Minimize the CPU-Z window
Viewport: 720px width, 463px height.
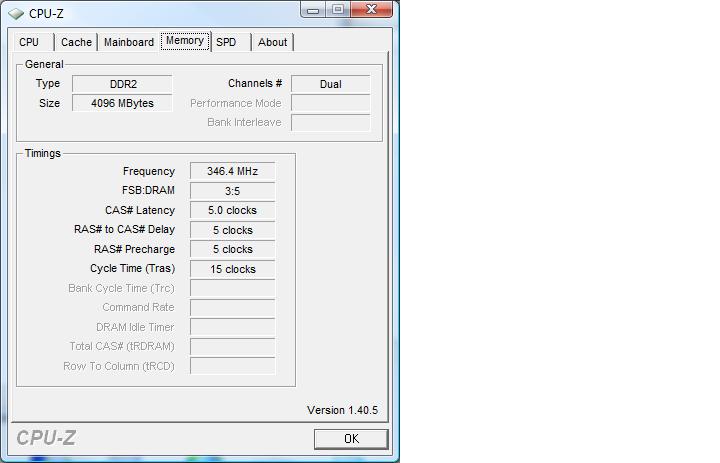tap(313, 9)
